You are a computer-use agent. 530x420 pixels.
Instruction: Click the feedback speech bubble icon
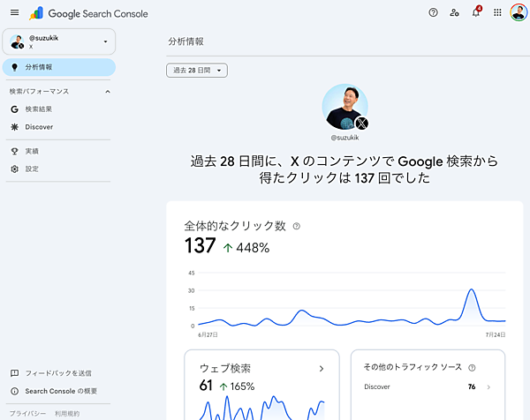tap(14, 373)
